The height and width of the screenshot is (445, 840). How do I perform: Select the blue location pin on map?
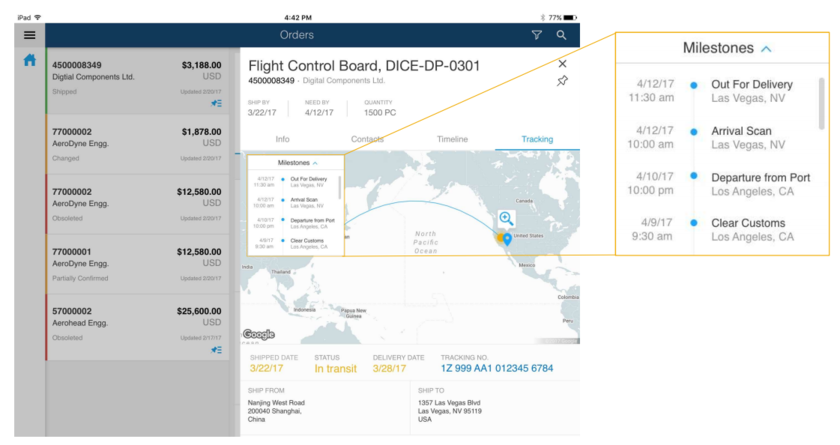coord(507,238)
